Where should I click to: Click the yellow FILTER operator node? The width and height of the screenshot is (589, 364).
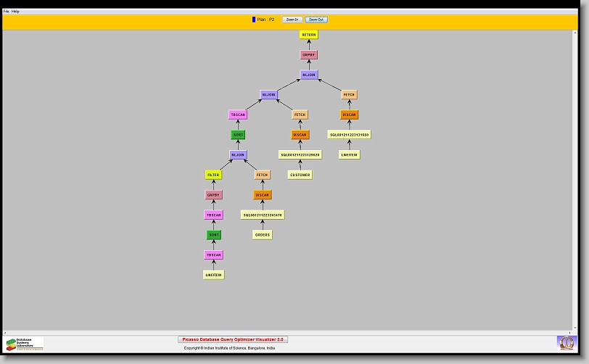213,175
